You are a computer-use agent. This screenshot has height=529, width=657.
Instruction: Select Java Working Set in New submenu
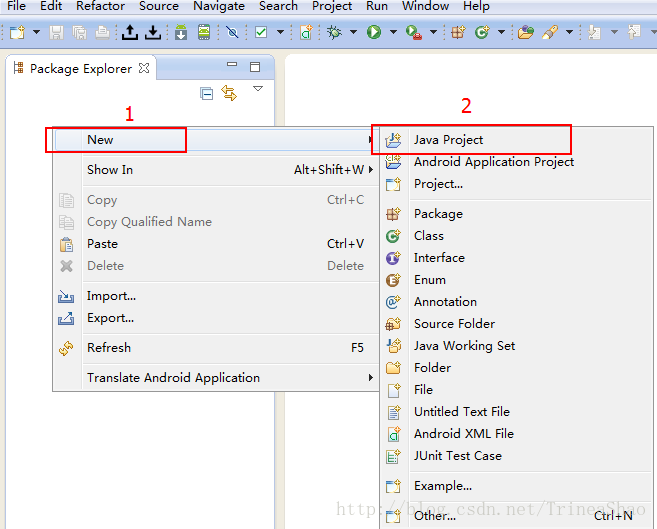point(517,346)
